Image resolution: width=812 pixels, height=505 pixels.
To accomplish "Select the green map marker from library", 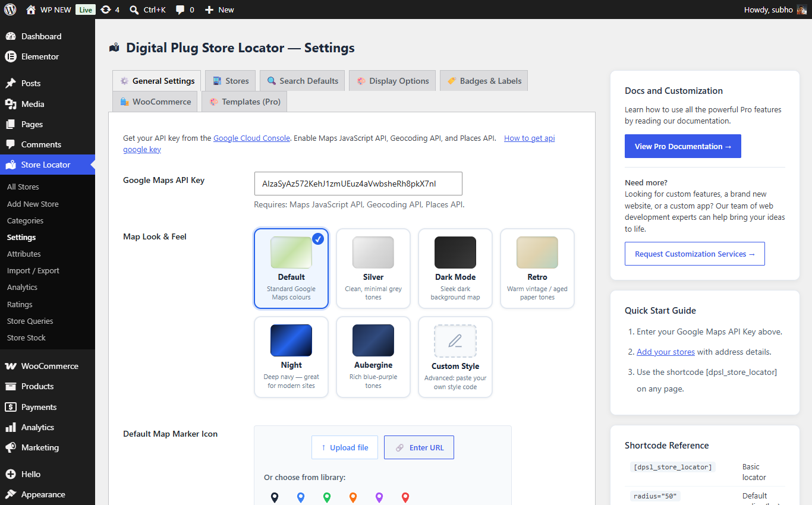I will coord(327,497).
